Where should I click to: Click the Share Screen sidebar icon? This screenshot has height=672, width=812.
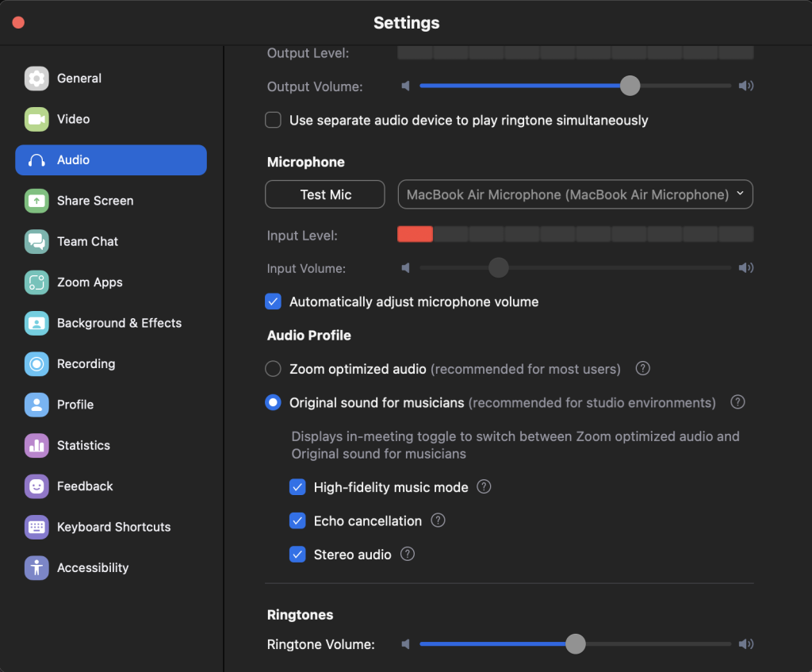[x=36, y=201]
